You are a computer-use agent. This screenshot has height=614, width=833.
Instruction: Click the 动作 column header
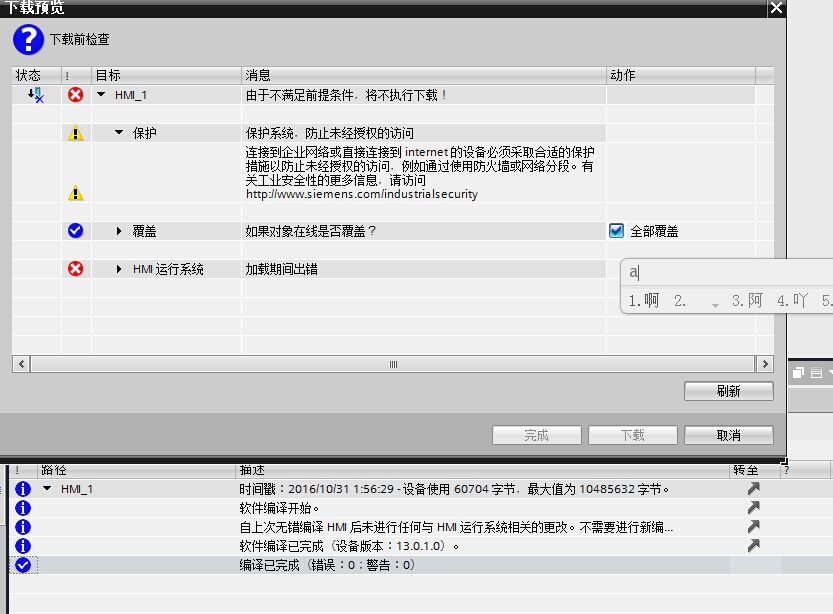[x=681, y=75]
